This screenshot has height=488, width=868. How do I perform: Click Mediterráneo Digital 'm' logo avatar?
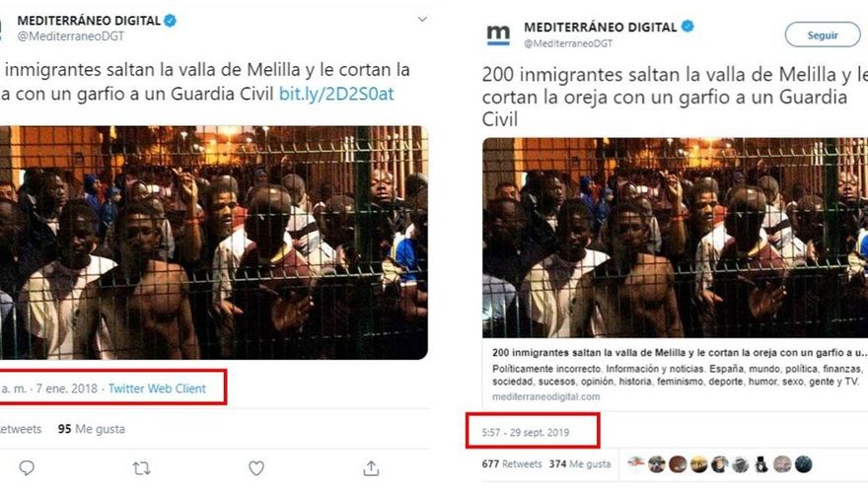(x=498, y=35)
